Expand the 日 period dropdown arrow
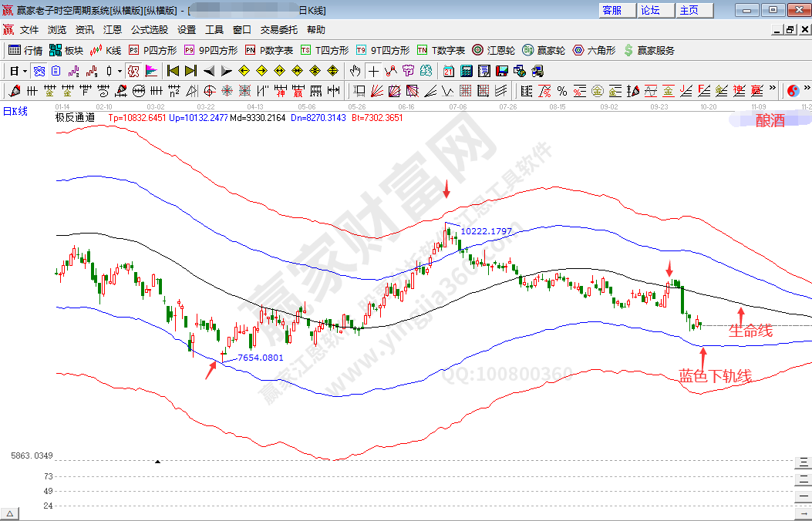This screenshot has height=521, width=812. pyautogui.click(x=25, y=71)
